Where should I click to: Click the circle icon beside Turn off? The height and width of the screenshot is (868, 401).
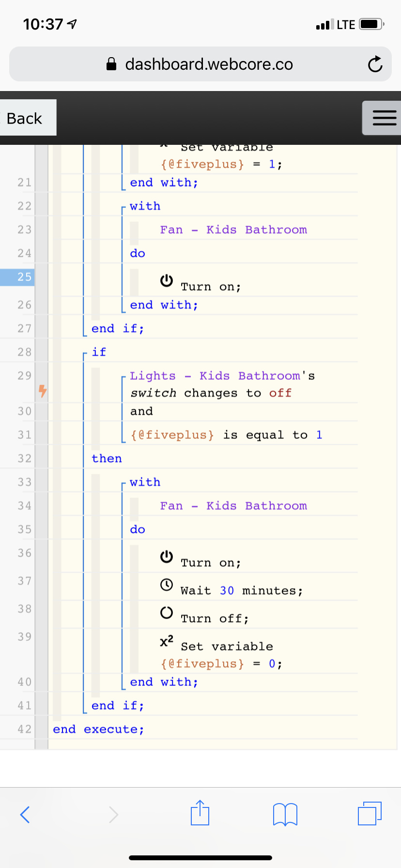coord(167,613)
